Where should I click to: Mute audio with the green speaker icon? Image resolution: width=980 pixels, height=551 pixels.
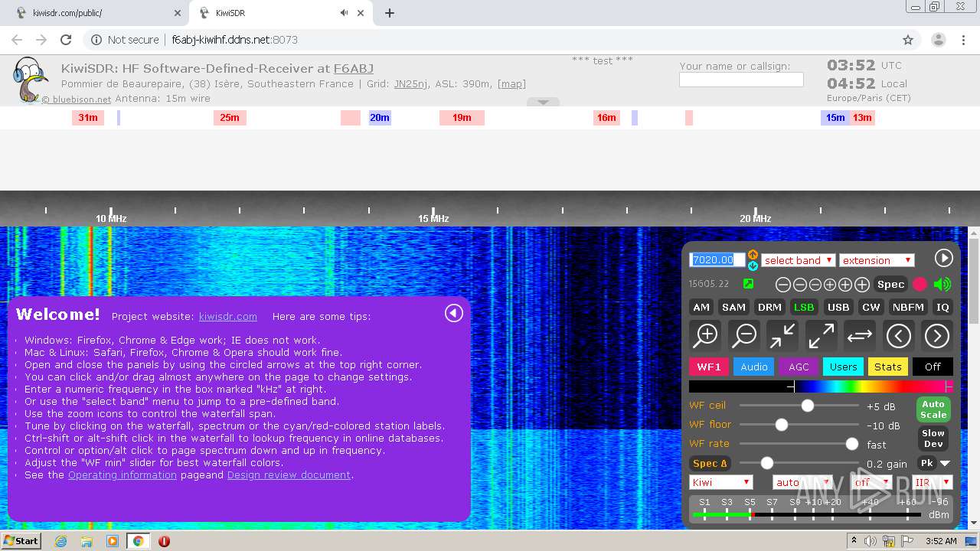coord(942,285)
